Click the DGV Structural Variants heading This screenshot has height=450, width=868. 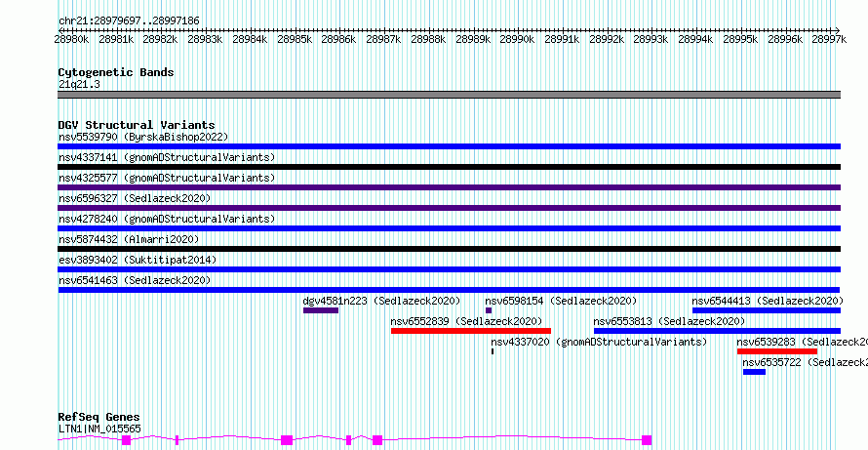coord(137,125)
